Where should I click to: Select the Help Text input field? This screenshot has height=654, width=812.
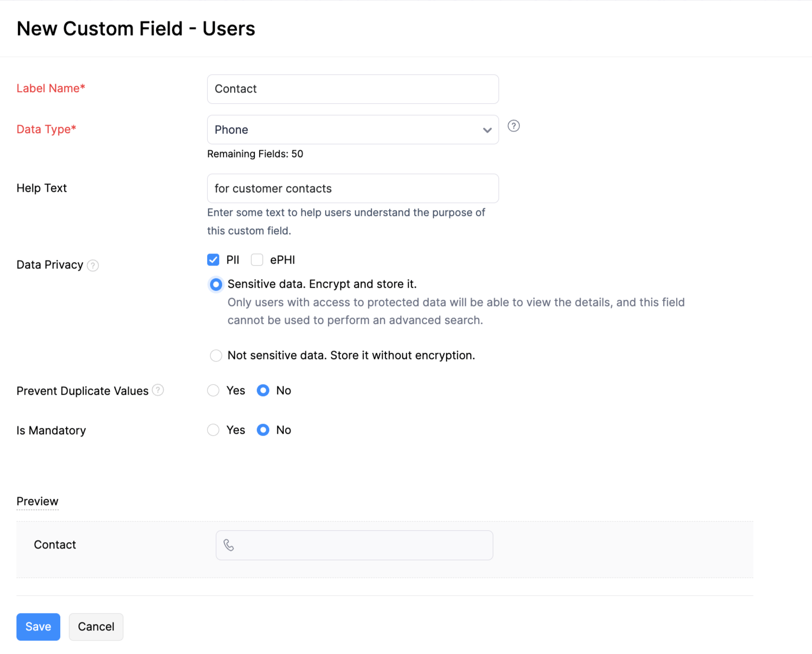click(353, 188)
